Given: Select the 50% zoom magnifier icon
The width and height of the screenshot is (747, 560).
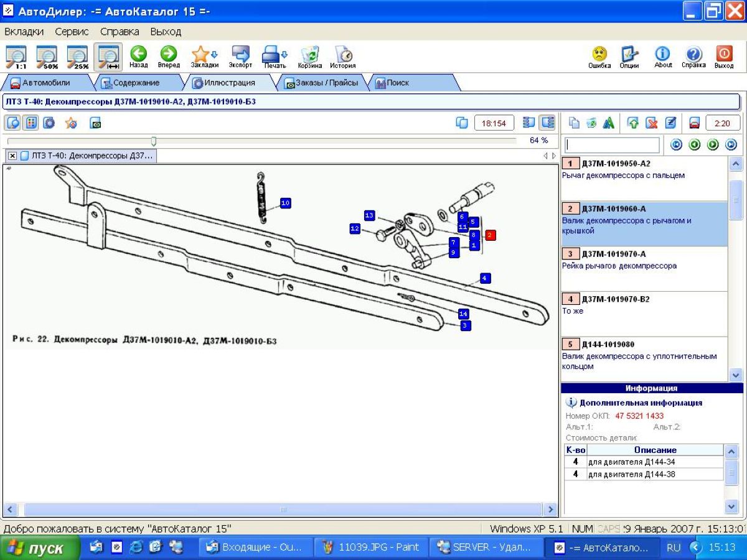Looking at the screenshot, I should 47,57.
